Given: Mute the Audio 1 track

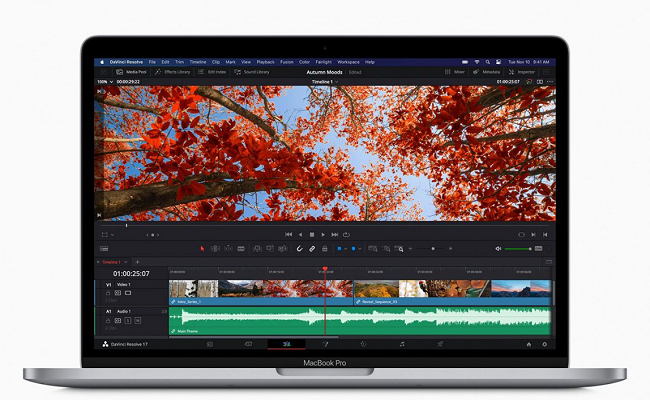Looking at the screenshot, I should [138, 320].
